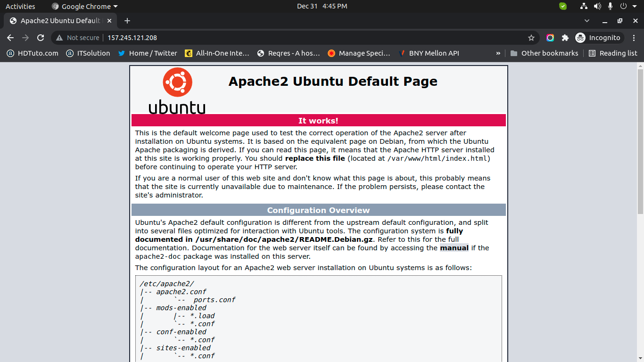Open the Activities overview

(x=20, y=6)
